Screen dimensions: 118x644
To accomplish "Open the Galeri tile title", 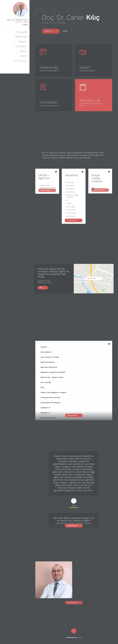I will 85,67.
